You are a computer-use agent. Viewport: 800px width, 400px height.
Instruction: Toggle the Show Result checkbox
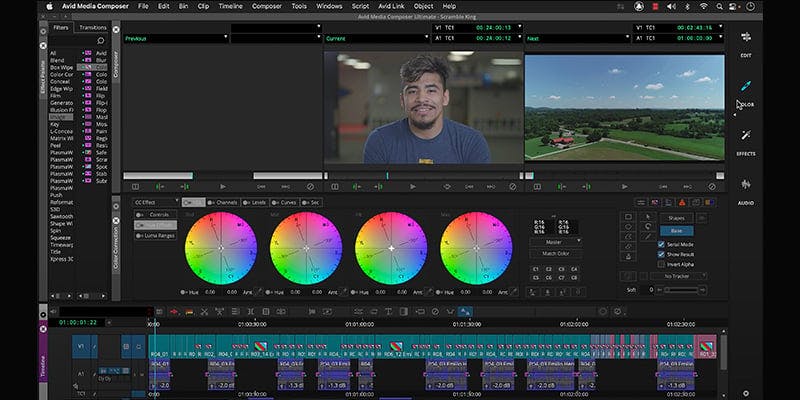tap(661, 254)
